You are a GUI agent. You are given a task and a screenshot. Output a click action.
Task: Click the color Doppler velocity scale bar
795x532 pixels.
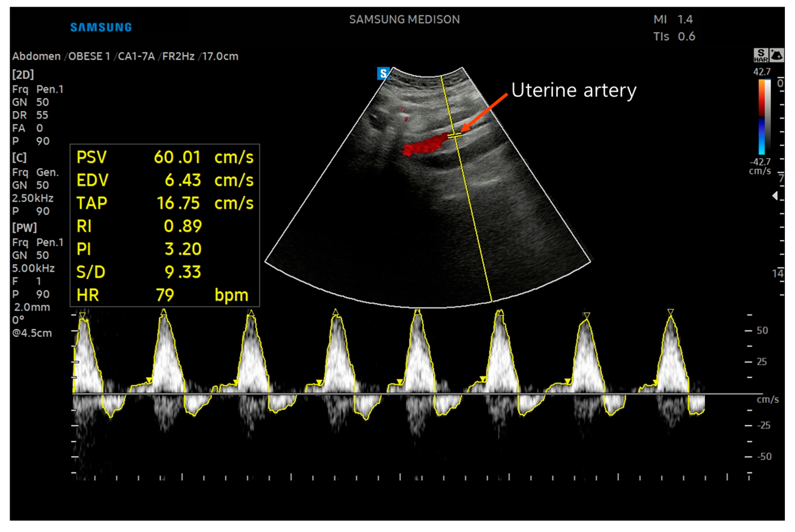pos(762,117)
